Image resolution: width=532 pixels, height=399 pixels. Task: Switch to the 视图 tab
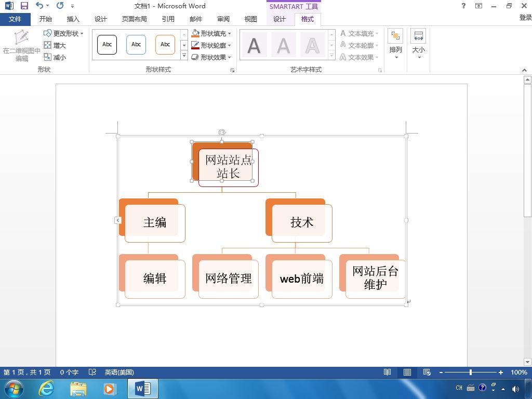click(251, 19)
